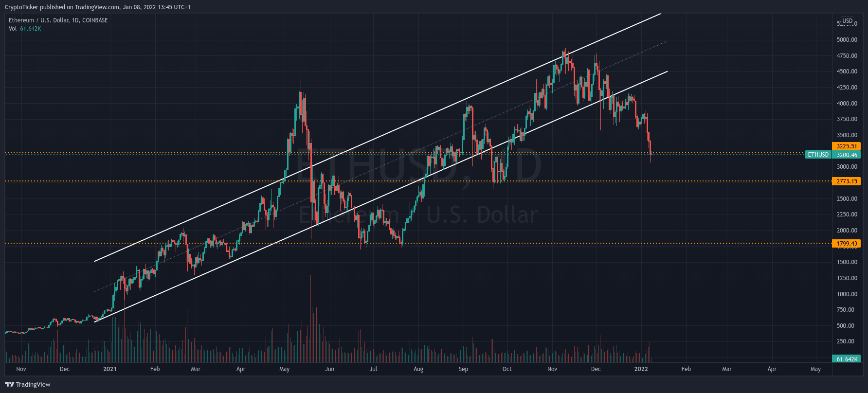Click the May label right of Apr
Screen dimensions: 868x393
[815, 369]
